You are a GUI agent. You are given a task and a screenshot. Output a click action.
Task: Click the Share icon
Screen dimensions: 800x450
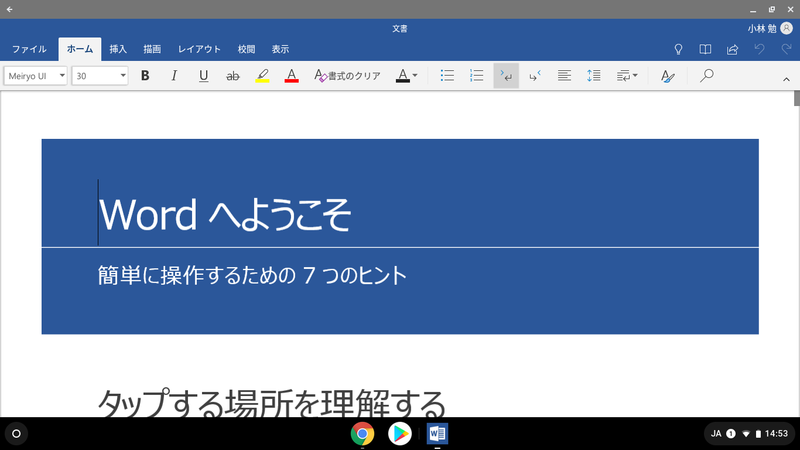click(732, 49)
